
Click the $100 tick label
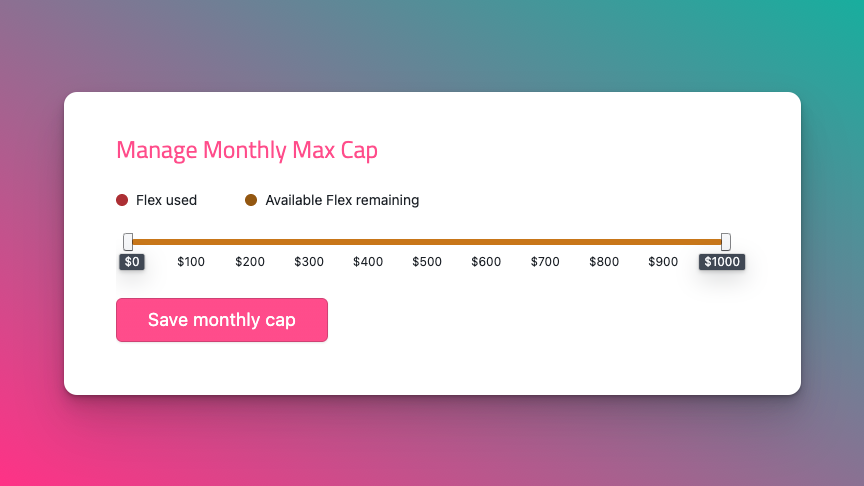pyautogui.click(x=191, y=262)
